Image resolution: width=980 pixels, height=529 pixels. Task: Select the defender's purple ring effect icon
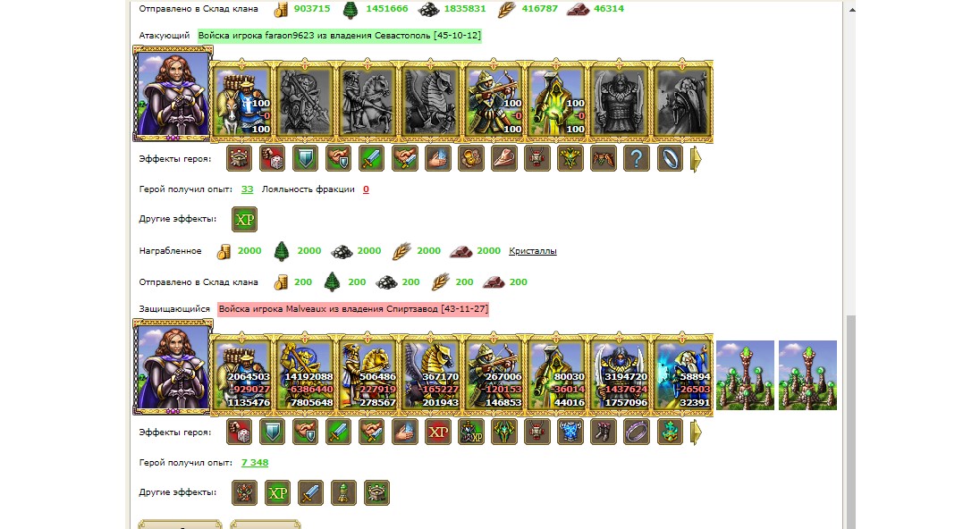point(637,432)
